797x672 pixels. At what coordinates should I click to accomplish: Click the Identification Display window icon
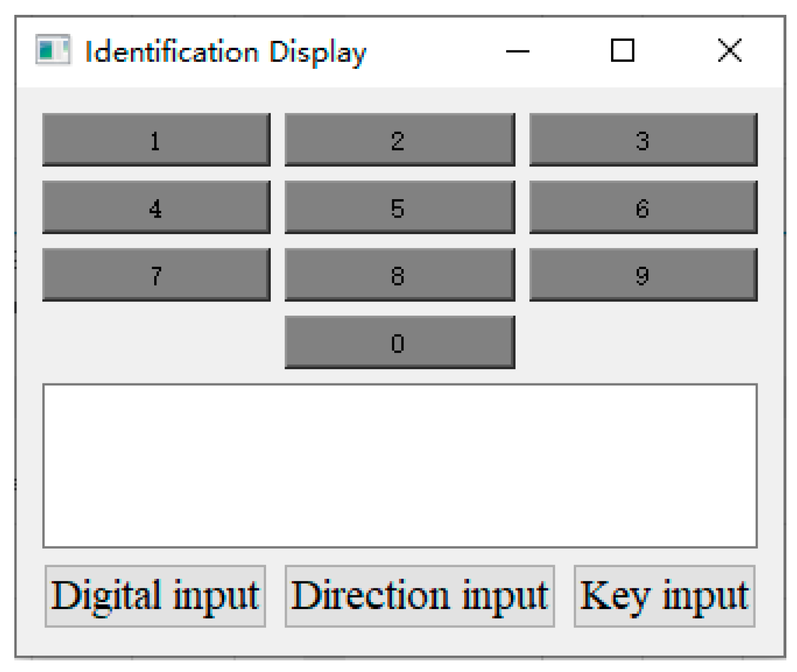click(52, 51)
